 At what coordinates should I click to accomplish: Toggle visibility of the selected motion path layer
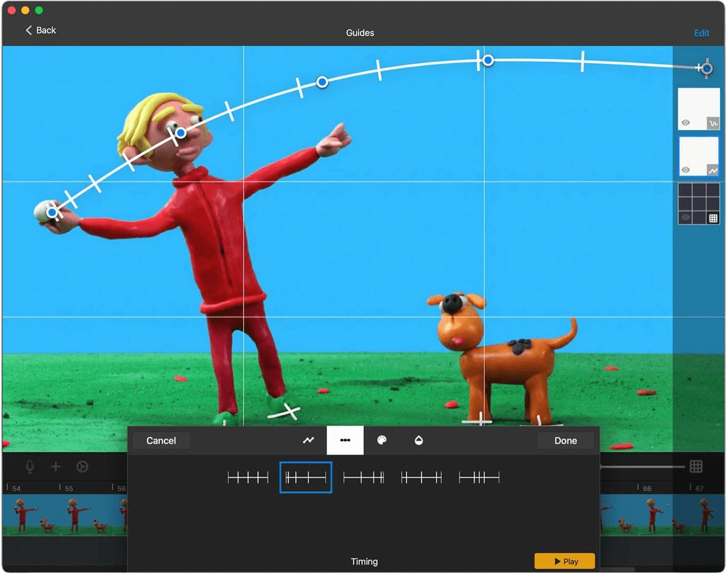pyautogui.click(x=686, y=169)
